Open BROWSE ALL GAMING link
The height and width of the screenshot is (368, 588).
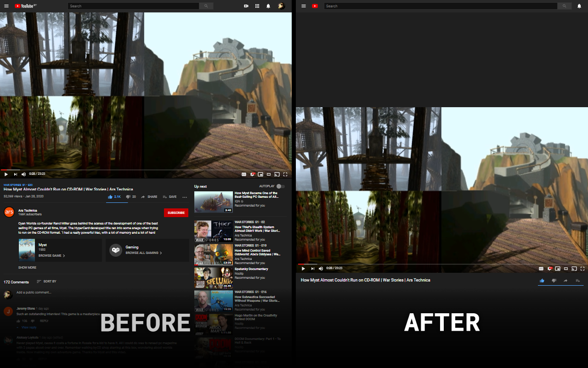[144, 253]
